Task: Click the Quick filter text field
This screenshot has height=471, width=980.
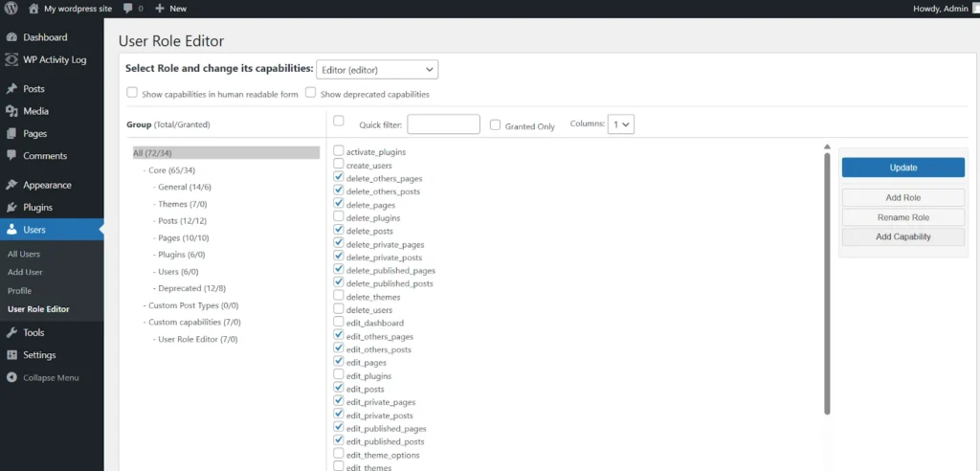Action: 443,124
